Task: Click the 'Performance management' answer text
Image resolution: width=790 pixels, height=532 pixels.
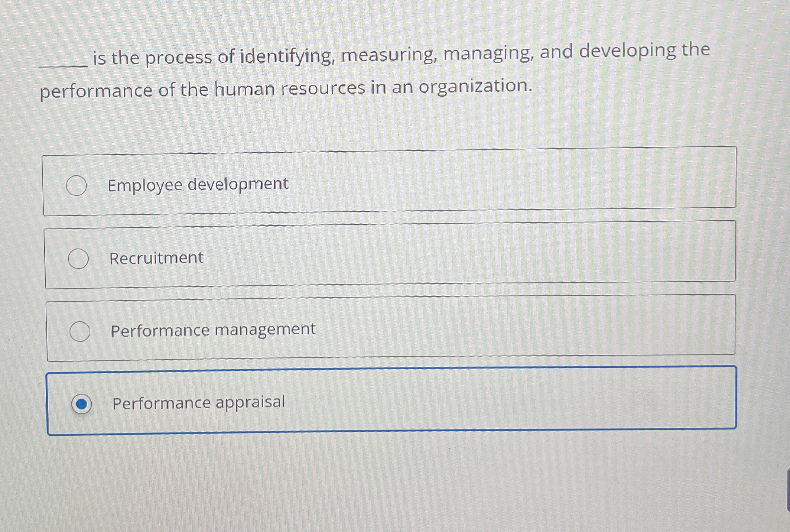Action: pyautogui.click(x=213, y=330)
